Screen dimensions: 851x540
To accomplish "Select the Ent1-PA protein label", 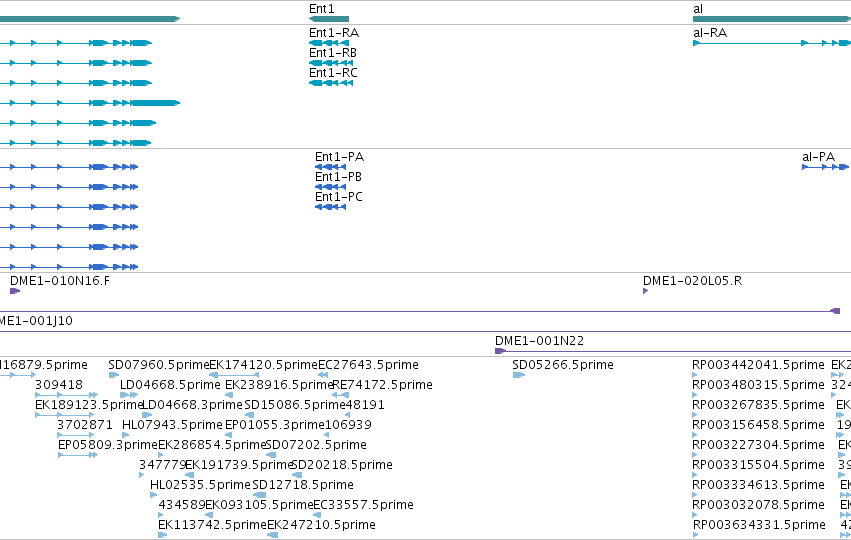I will point(339,157).
